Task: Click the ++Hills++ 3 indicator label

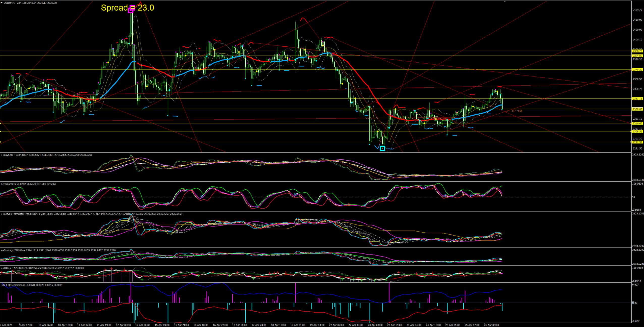Action: [x=6, y=268]
